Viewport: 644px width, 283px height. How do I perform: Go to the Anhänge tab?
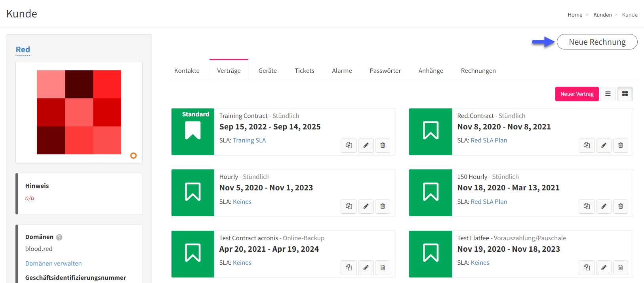[x=431, y=70]
